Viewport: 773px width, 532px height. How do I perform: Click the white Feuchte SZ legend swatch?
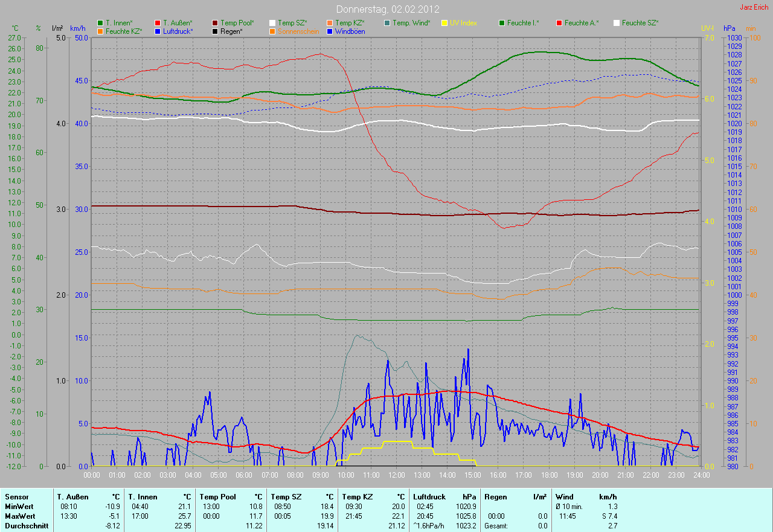click(617, 23)
